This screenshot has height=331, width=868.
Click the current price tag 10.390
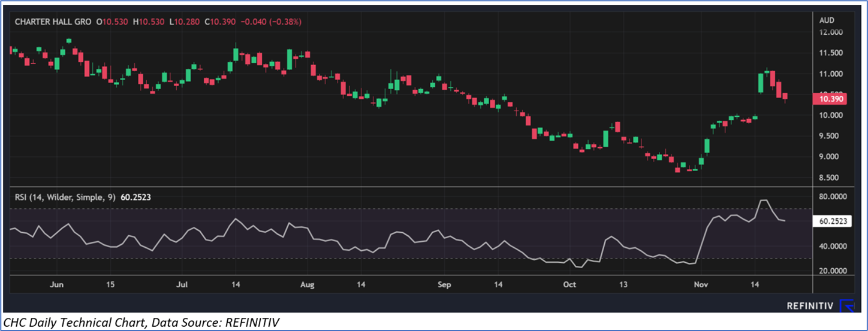click(829, 98)
